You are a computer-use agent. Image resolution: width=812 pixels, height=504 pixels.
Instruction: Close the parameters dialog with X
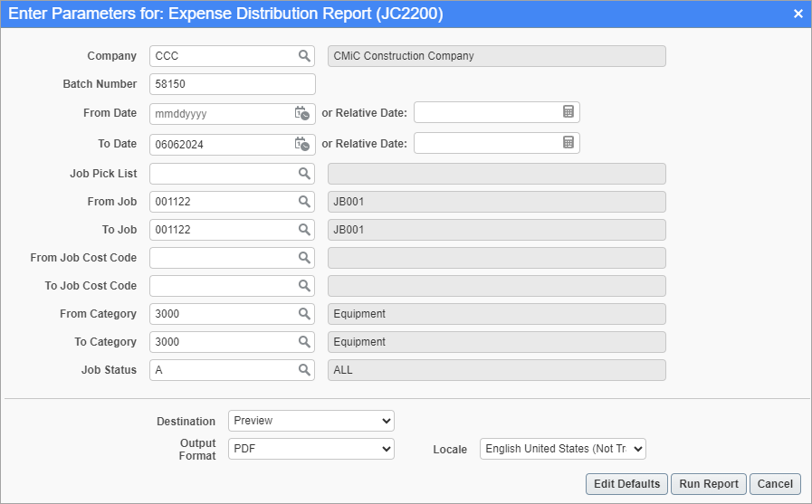(798, 14)
